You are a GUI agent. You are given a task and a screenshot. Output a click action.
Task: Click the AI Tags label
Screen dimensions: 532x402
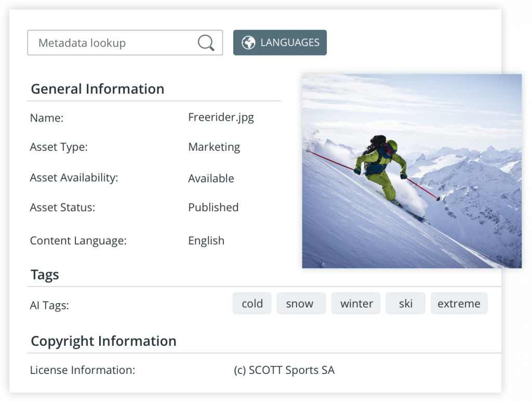(49, 305)
